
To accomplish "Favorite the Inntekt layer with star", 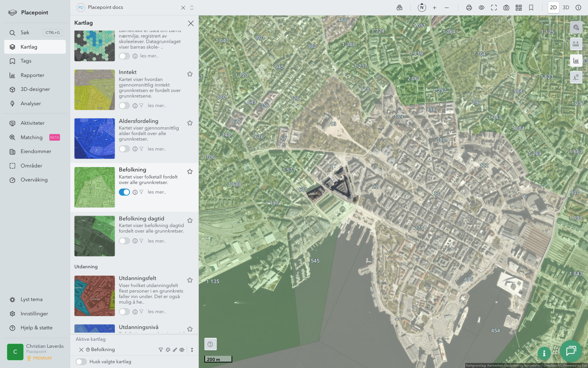I will 190,74.
